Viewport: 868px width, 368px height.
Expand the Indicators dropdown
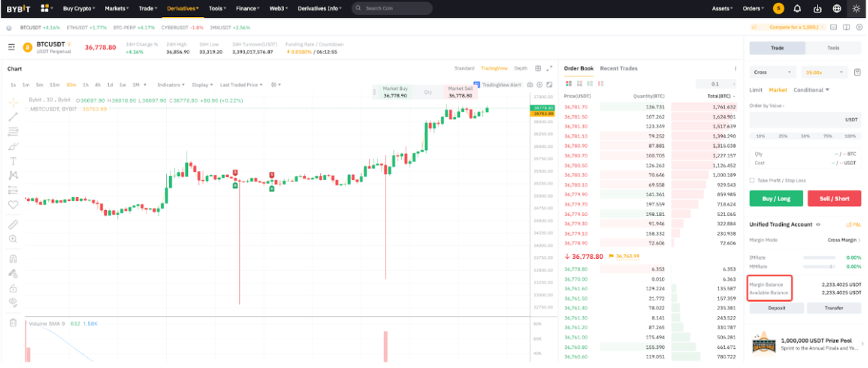[170, 85]
